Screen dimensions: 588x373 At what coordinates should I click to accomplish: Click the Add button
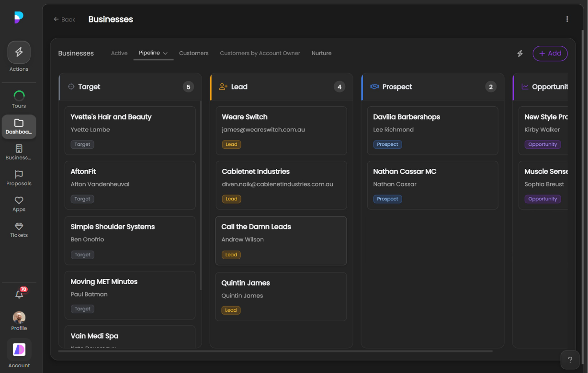pyautogui.click(x=550, y=54)
